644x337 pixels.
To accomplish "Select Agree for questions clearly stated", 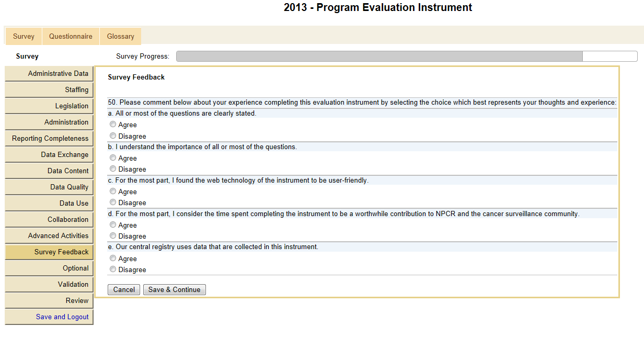I will pos(113,125).
